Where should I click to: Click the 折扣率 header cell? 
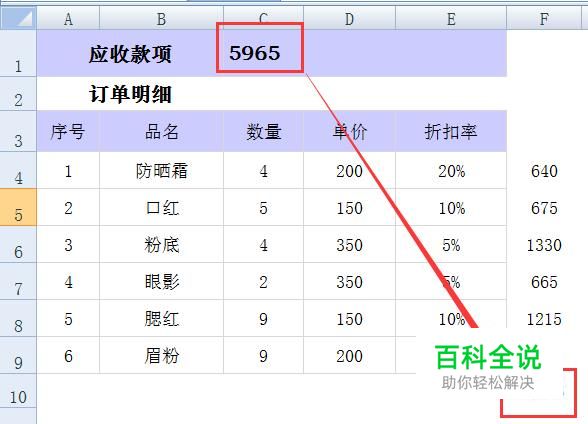[x=451, y=131]
